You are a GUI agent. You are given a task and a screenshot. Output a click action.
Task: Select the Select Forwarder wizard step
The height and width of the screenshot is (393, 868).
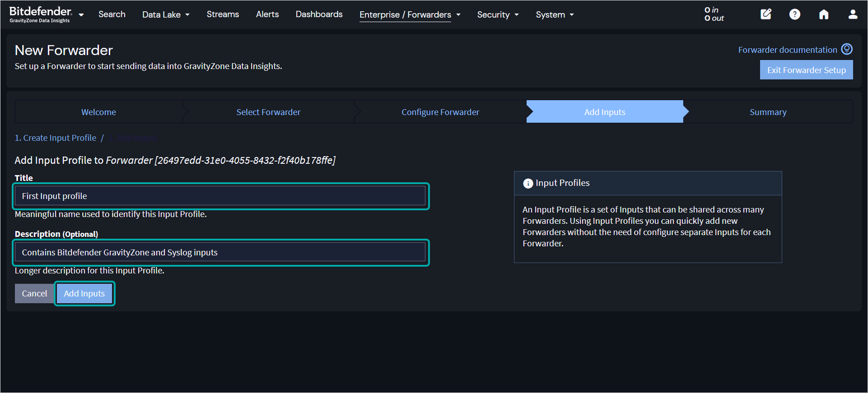[268, 112]
